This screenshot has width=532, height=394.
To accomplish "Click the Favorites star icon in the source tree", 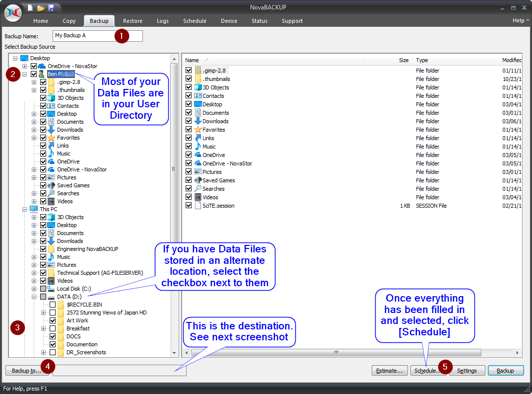I will pos(51,138).
